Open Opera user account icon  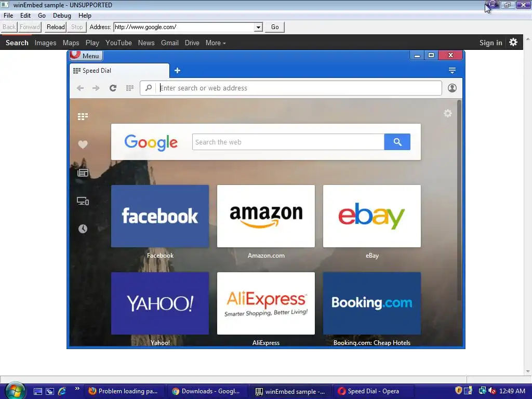pos(452,88)
